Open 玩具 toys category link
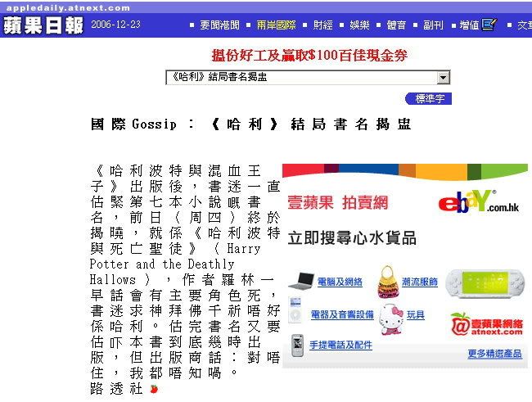The width and height of the screenshot is (532, 402). [416, 314]
